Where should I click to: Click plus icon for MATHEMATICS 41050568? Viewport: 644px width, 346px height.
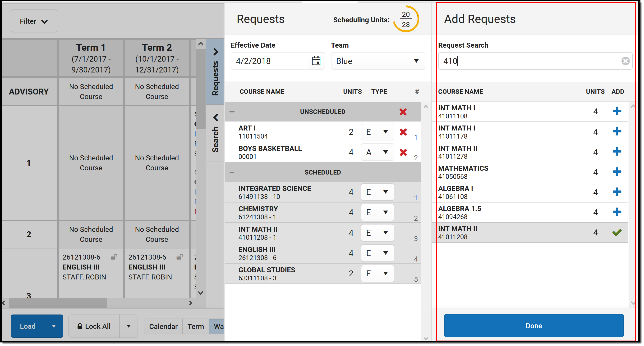click(x=617, y=172)
